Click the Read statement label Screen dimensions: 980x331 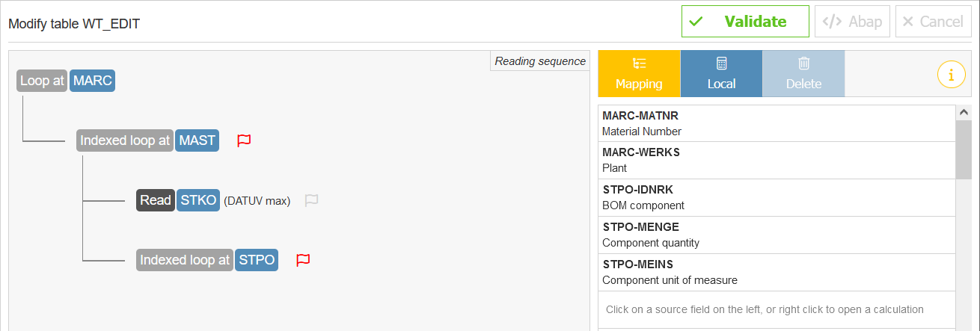point(156,200)
